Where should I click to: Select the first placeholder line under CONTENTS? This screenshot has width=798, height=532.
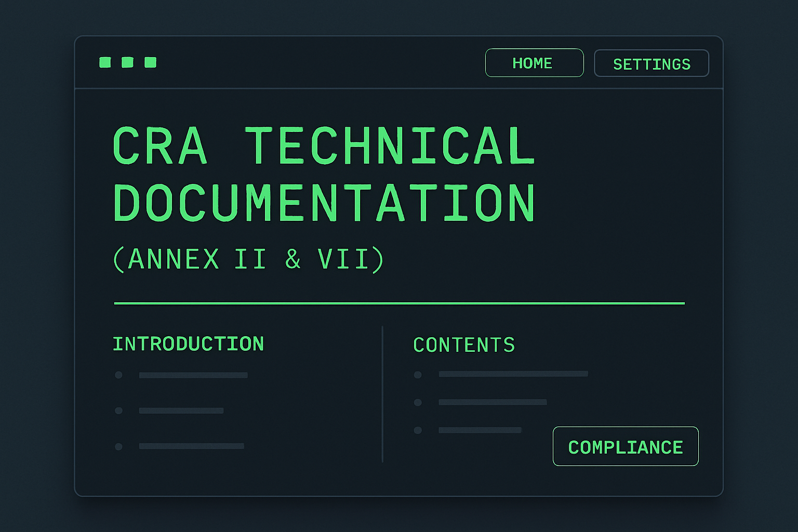click(512, 374)
